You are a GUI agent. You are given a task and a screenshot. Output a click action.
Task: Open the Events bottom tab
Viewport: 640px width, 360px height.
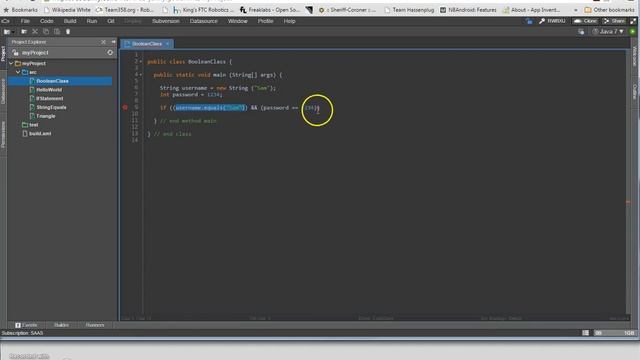tap(27, 325)
